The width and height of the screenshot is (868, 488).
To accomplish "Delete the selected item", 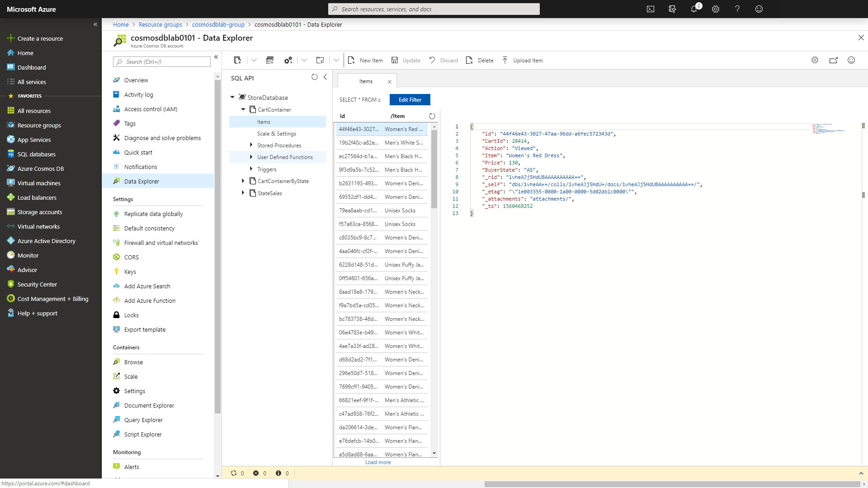I will (x=480, y=60).
